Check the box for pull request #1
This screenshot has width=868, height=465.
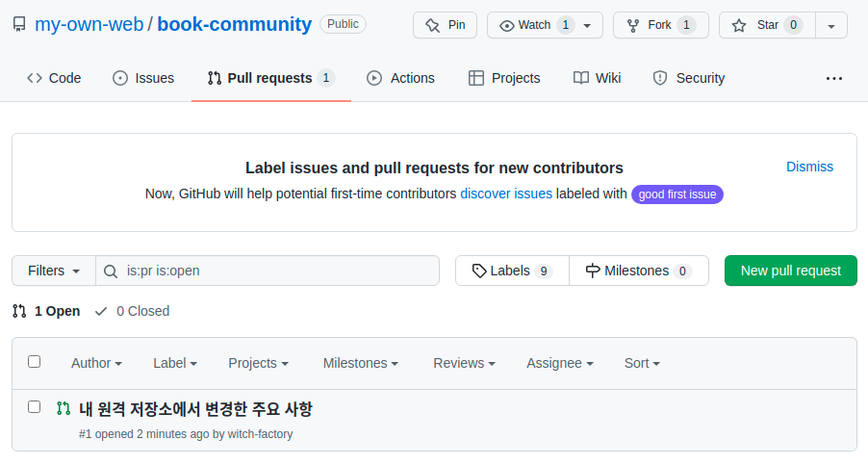[35, 407]
